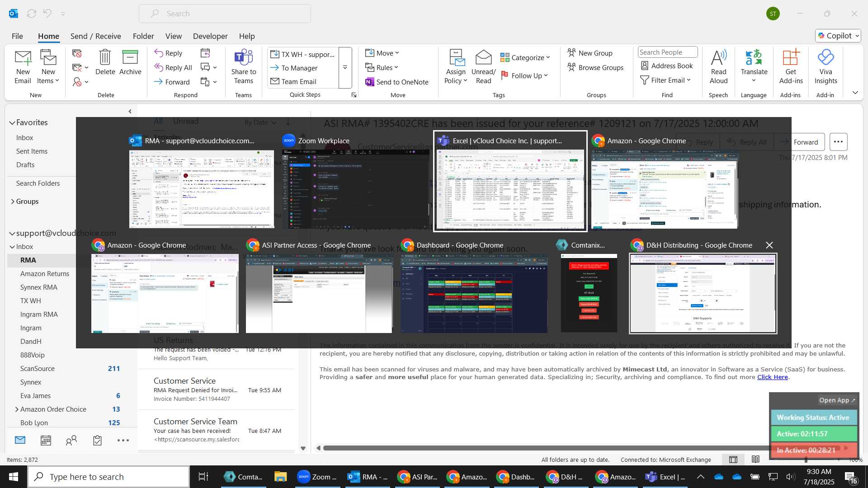Screen dimensions: 868x488
Task: Open the Filter Email dropdown
Action: click(x=665, y=80)
